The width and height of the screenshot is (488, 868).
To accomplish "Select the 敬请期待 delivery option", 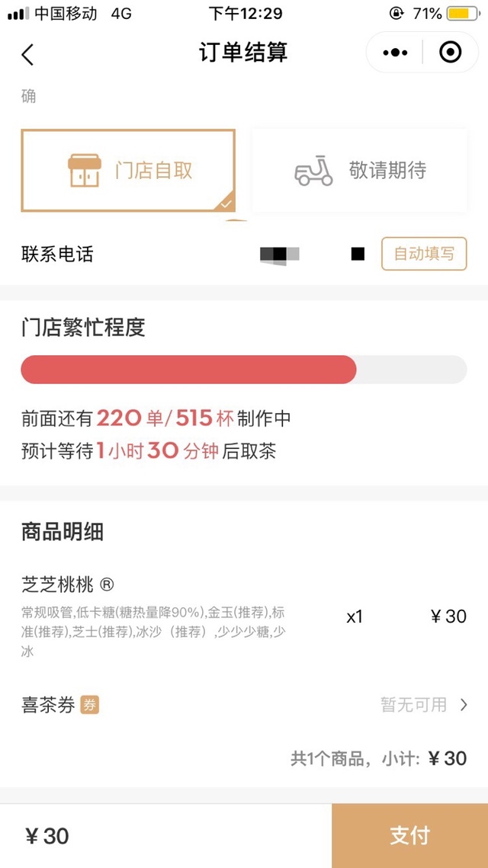I will (x=359, y=171).
